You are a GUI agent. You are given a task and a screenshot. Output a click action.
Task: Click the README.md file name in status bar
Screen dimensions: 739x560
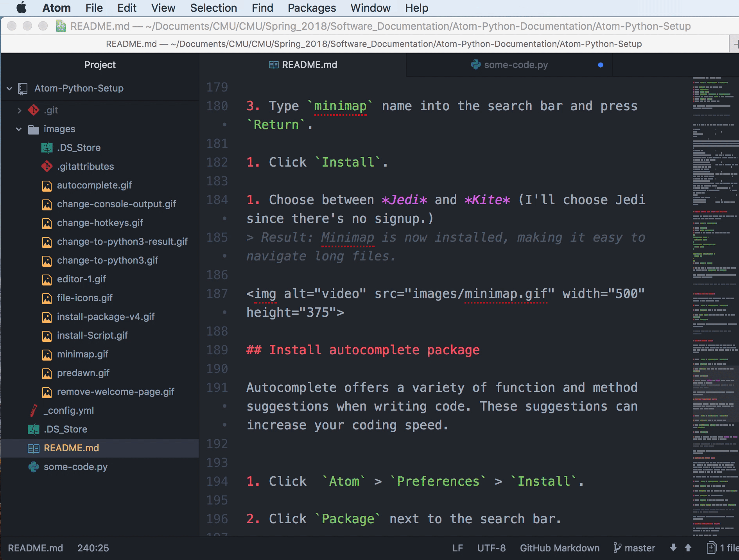pos(35,548)
